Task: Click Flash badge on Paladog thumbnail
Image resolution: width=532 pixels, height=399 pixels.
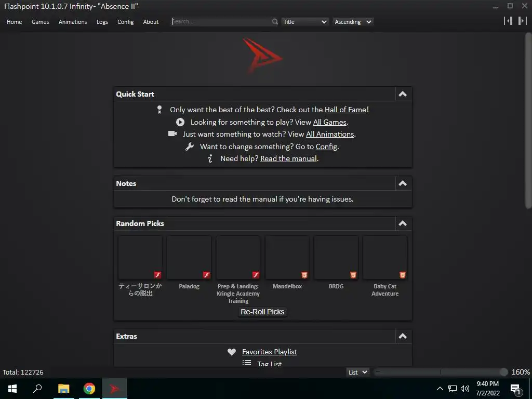Action: [206, 275]
